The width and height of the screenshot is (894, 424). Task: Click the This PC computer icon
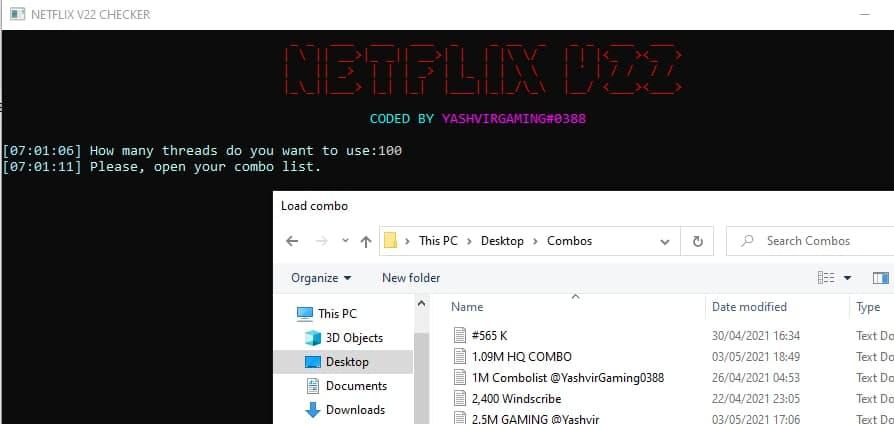pos(305,313)
